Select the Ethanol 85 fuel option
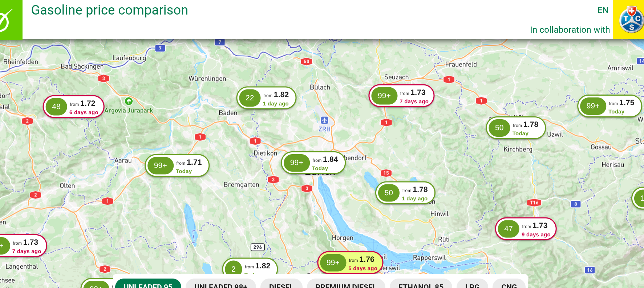The image size is (644, 288). tap(421, 284)
